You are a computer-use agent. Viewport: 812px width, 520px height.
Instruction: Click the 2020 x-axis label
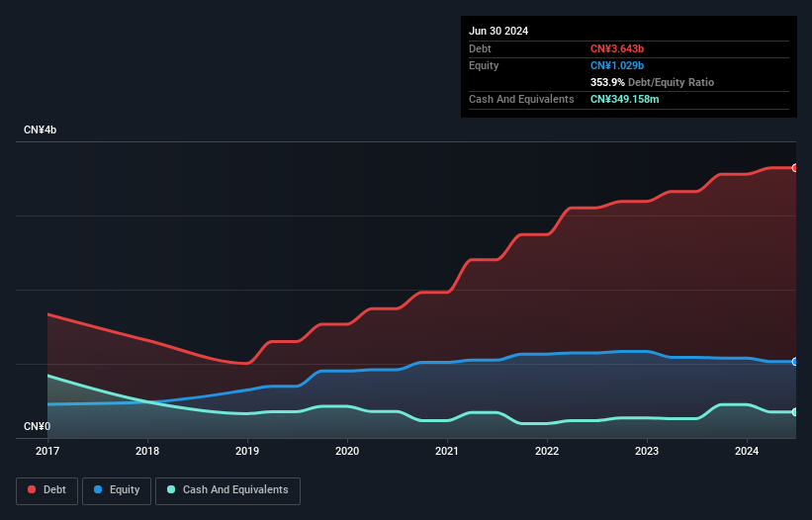click(x=347, y=451)
